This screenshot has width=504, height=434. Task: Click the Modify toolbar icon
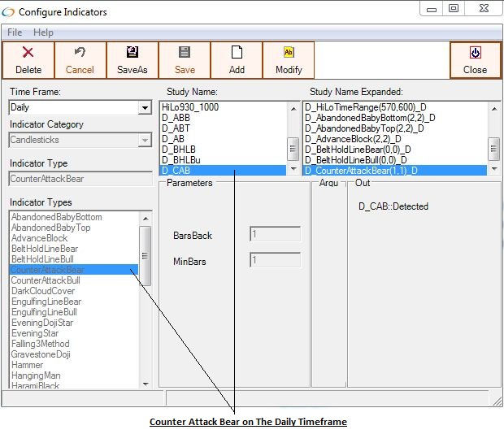[x=289, y=53]
